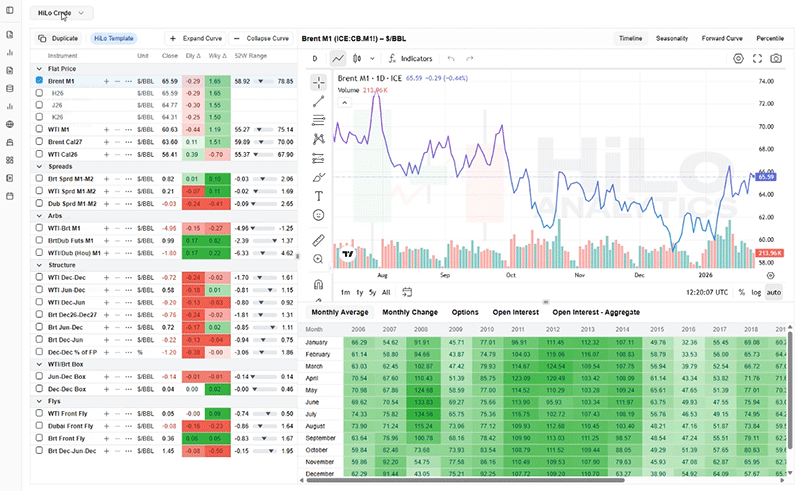Collapse the Spreads group
The height and width of the screenshot is (491, 800).
click(x=39, y=166)
